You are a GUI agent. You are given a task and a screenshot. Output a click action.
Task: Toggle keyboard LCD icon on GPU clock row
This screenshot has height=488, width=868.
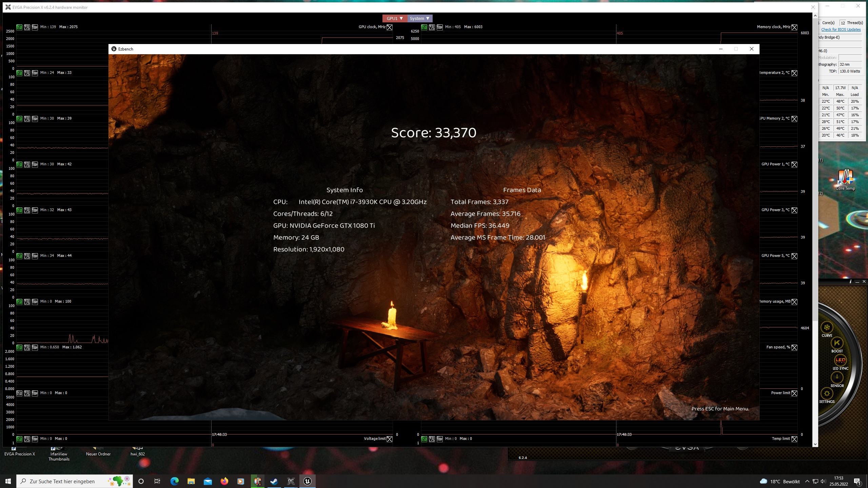(27, 27)
